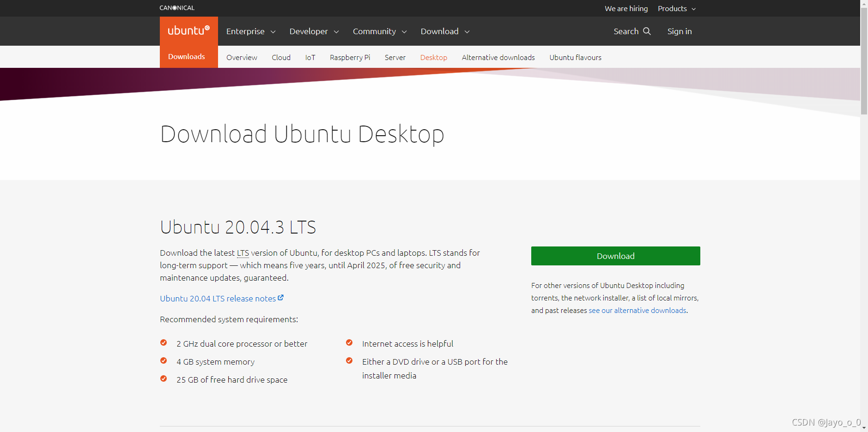Screen dimensions: 868x432
Task: Expand the Download menu chevron
Action: (467, 32)
